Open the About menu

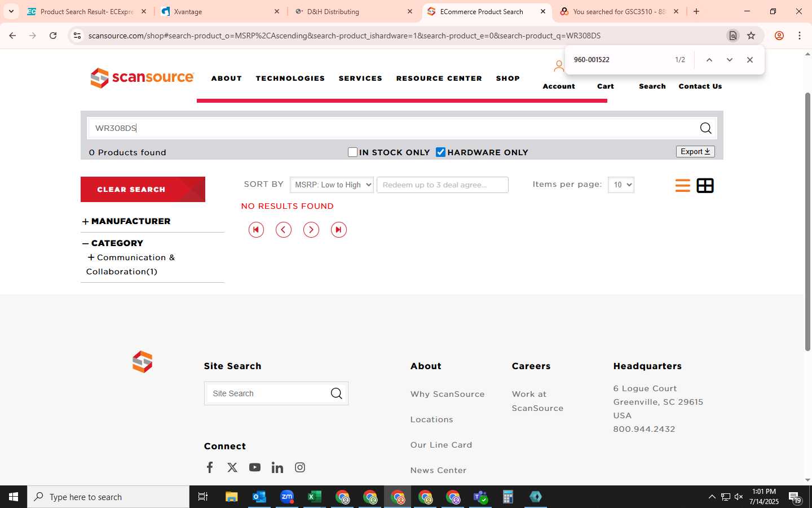[x=227, y=78]
